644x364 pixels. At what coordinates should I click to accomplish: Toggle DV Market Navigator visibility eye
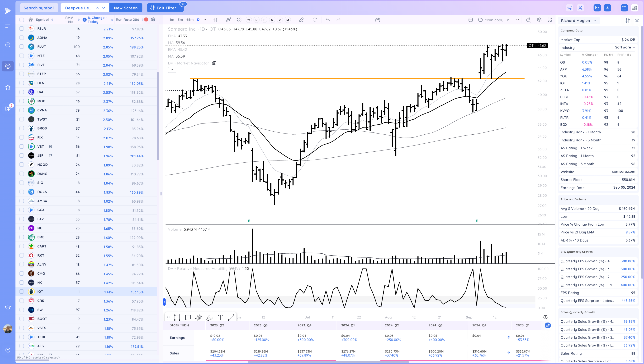tap(214, 63)
